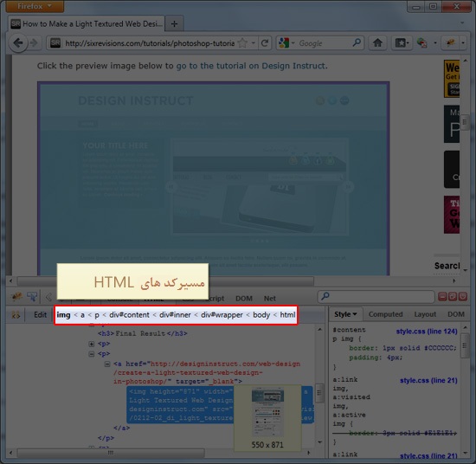Switch to the Net panel tab
The height and width of the screenshot is (464, 476).
(269, 299)
